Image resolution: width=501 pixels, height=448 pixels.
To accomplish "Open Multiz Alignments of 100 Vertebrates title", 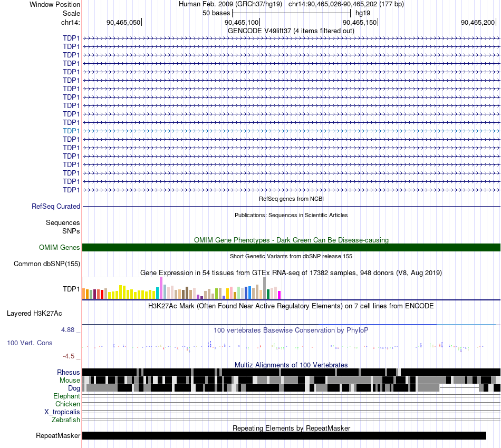I will [291, 365].
